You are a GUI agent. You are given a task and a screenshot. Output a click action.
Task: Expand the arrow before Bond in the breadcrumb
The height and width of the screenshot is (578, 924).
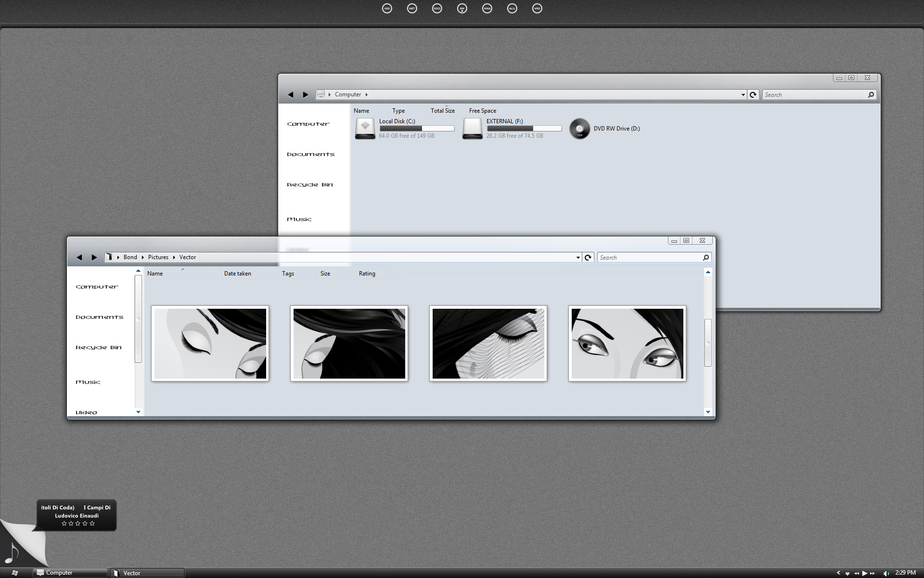(x=118, y=257)
